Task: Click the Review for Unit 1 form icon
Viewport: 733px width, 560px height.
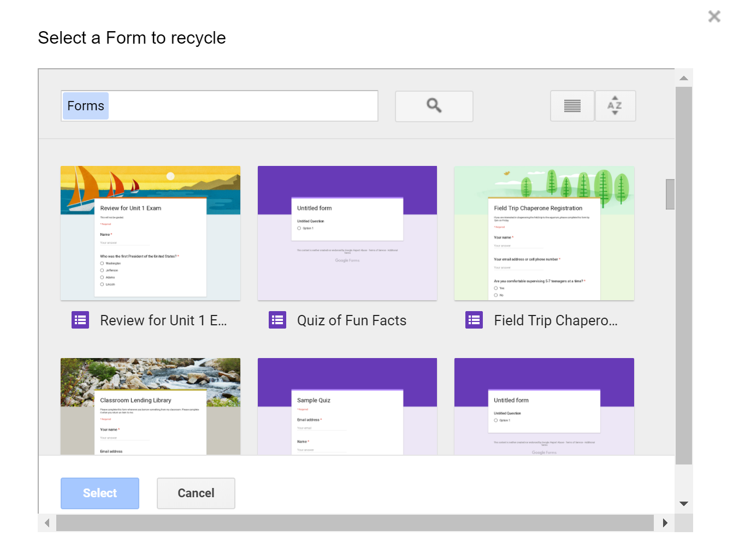Action: coord(80,320)
